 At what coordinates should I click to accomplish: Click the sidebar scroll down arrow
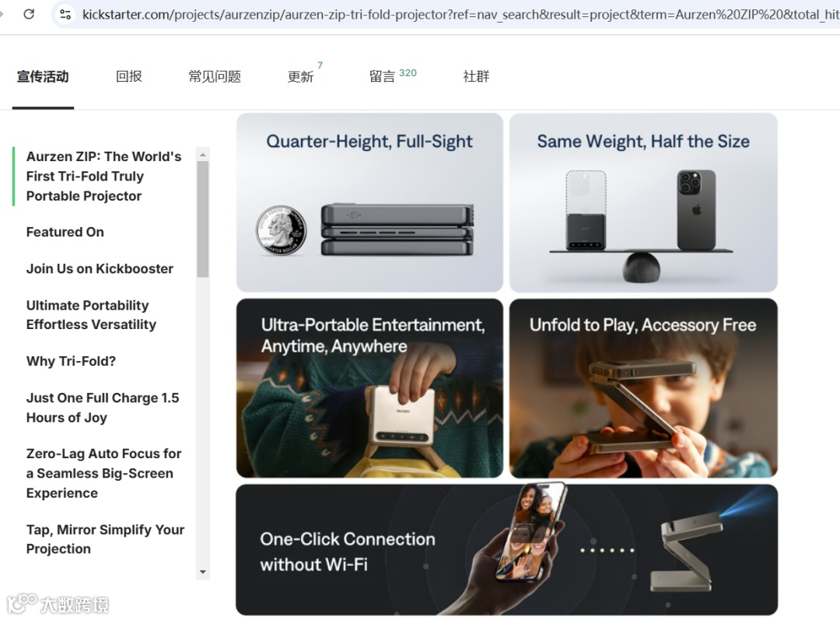(202, 572)
